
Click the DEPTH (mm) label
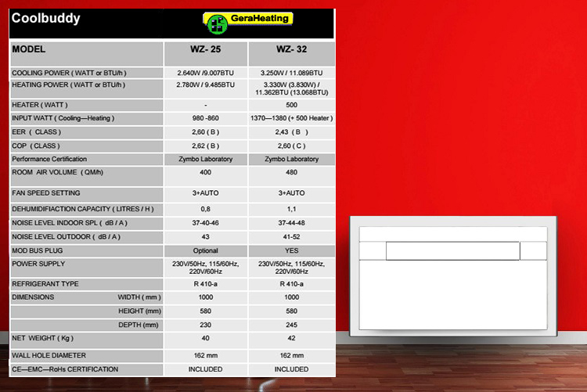click(139, 325)
